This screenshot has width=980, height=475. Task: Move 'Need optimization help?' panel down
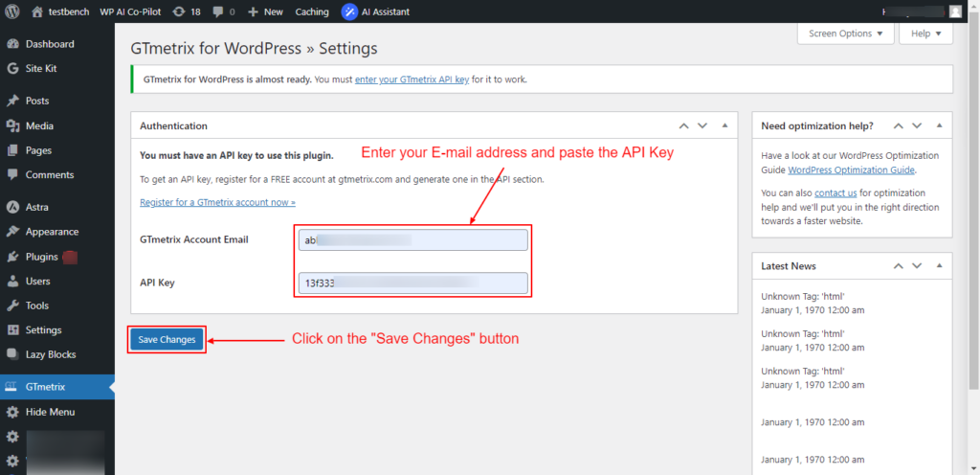coord(917,125)
